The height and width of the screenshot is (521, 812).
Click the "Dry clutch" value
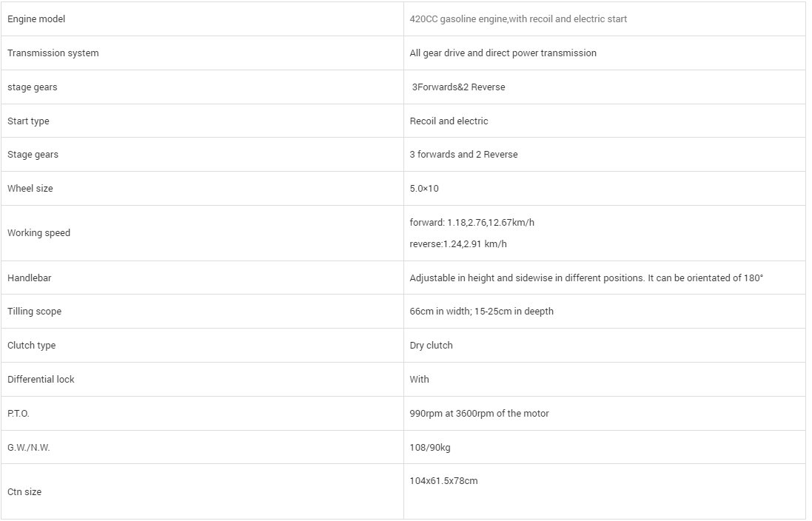(431, 346)
